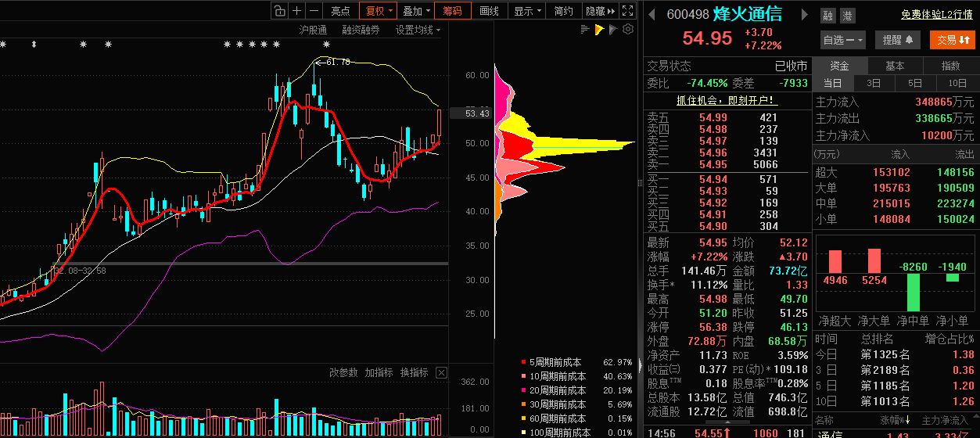Zoom in the chart with plus icon
This screenshot has height=438, width=980.
[x=296, y=11]
